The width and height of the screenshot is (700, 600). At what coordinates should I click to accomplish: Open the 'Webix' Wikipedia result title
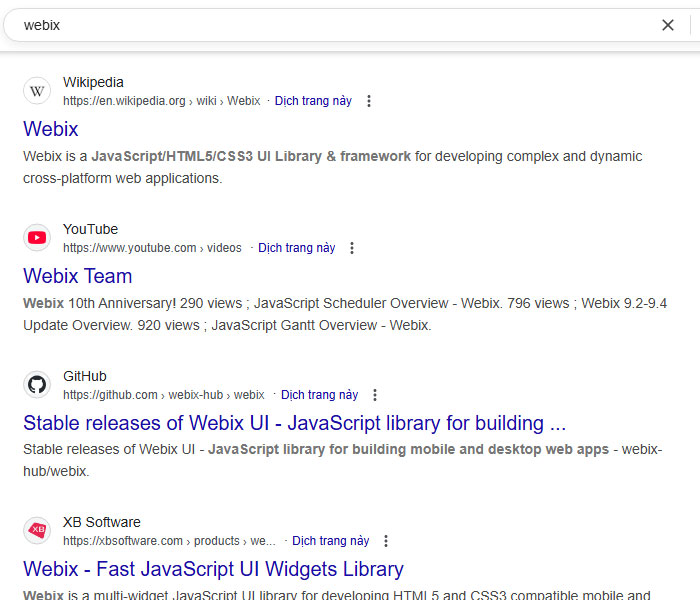(x=51, y=129)
